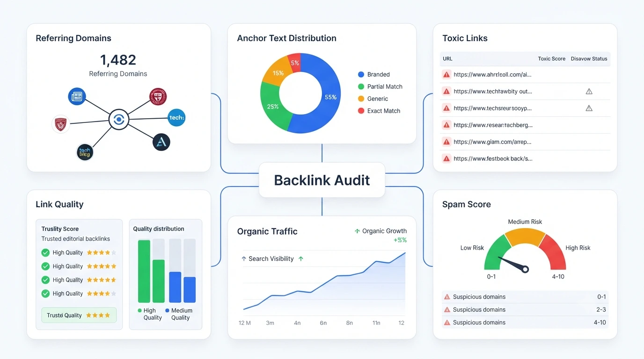This screenshot has height=359, width=644.
Task: Click warning icon in Suspicious domains 4-10 row
Action: coord(447,323)
